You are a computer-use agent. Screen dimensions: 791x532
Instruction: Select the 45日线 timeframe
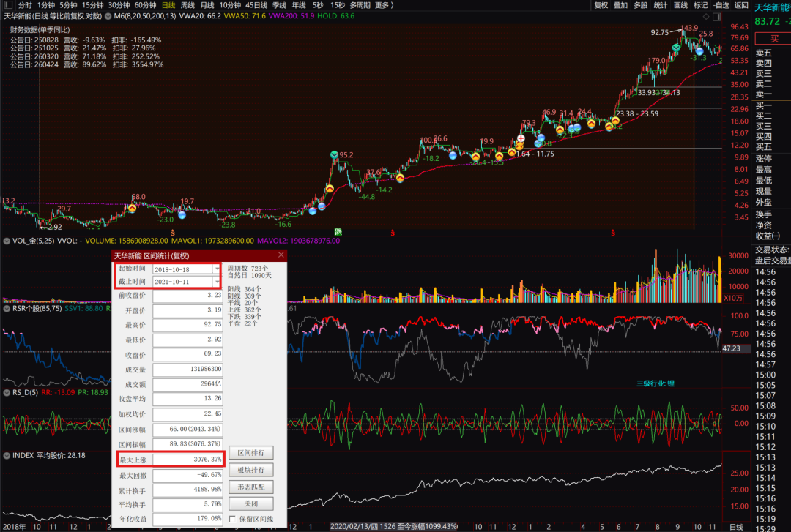(x=256, y=5)
